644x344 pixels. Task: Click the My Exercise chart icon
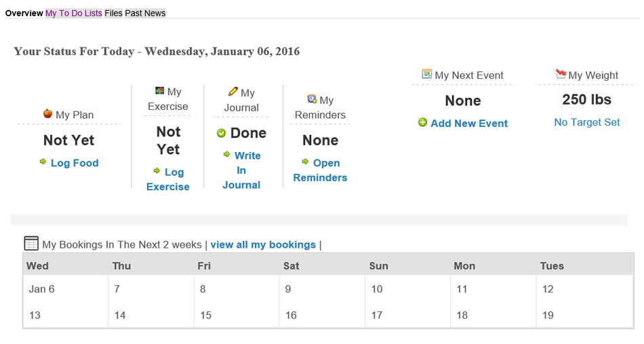(x=160, y=90)
